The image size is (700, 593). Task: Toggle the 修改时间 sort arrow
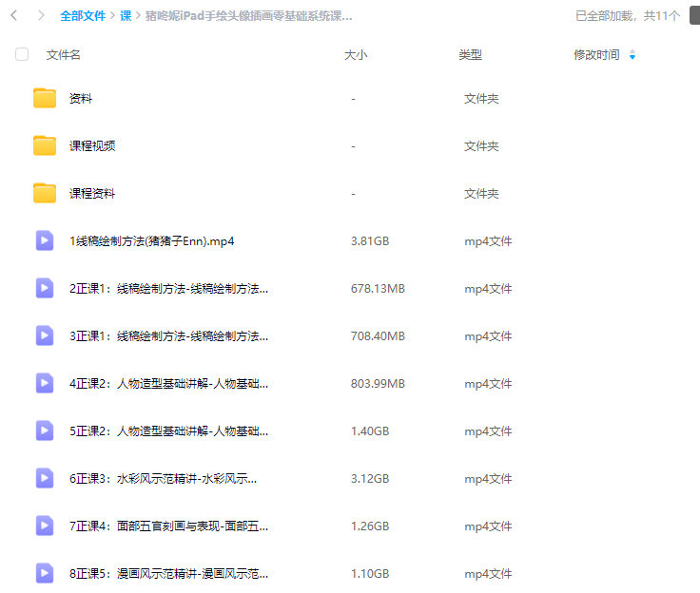coord(632,56)
